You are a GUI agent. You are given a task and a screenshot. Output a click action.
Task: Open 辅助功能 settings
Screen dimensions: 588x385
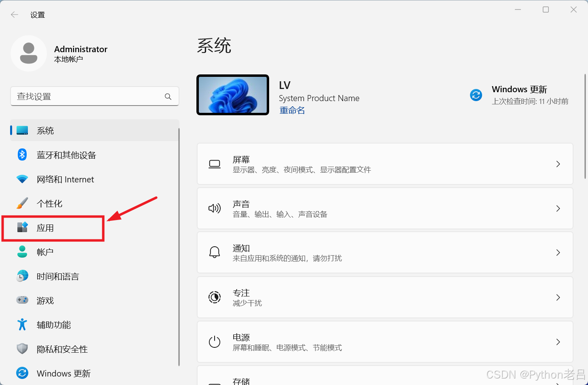click(95, 325)
